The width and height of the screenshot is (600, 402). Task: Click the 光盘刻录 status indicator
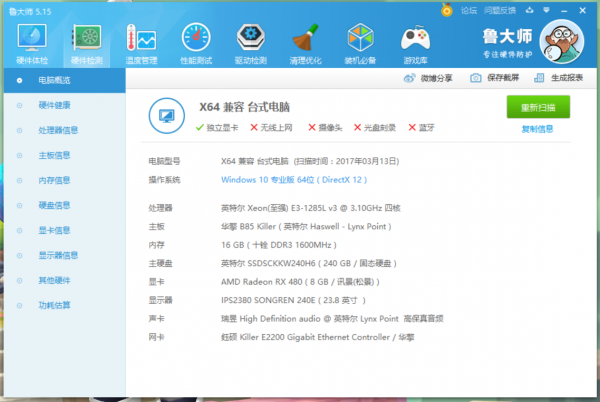(374, 128)
